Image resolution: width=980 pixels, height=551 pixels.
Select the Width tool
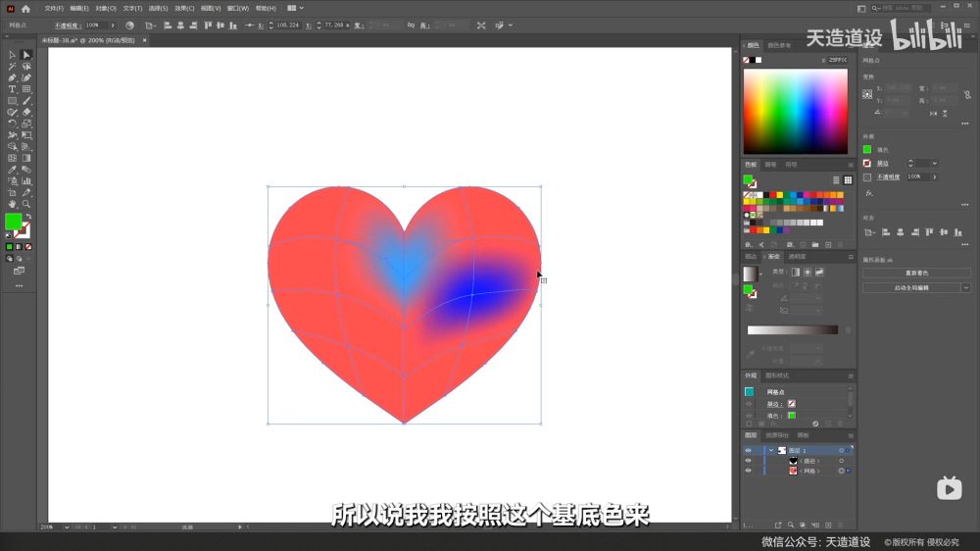click(x=12, y=135)
